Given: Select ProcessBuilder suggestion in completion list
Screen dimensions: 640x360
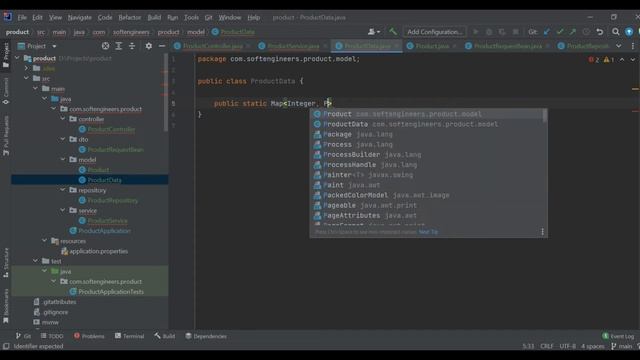Looking at the screenshot, I should pos(427,155).
